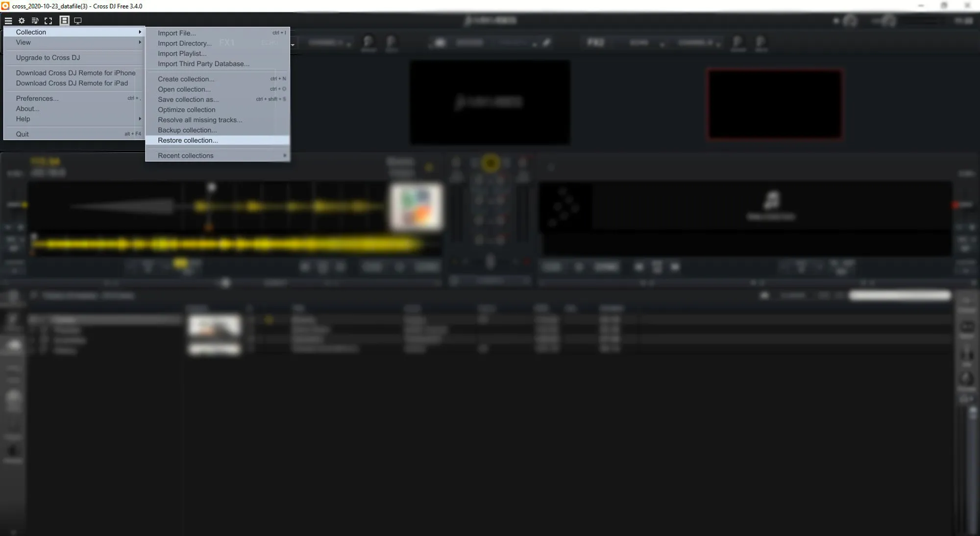980x536 pixels.
Task: Click the playlist music-note toolbar icon
Action: click(35, 21)
